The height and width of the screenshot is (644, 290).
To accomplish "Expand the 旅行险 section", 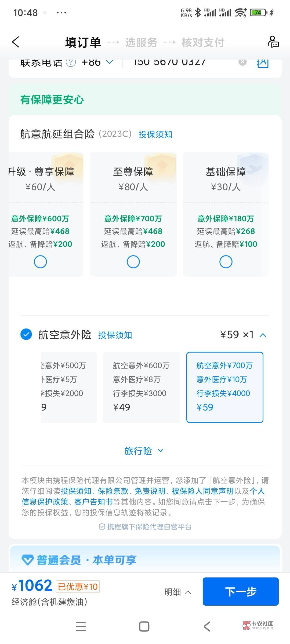I will pos(144,451).
